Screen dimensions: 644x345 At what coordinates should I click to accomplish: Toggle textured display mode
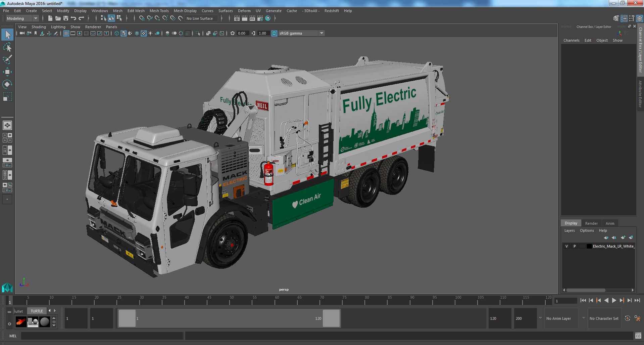[x=144, y=33]
